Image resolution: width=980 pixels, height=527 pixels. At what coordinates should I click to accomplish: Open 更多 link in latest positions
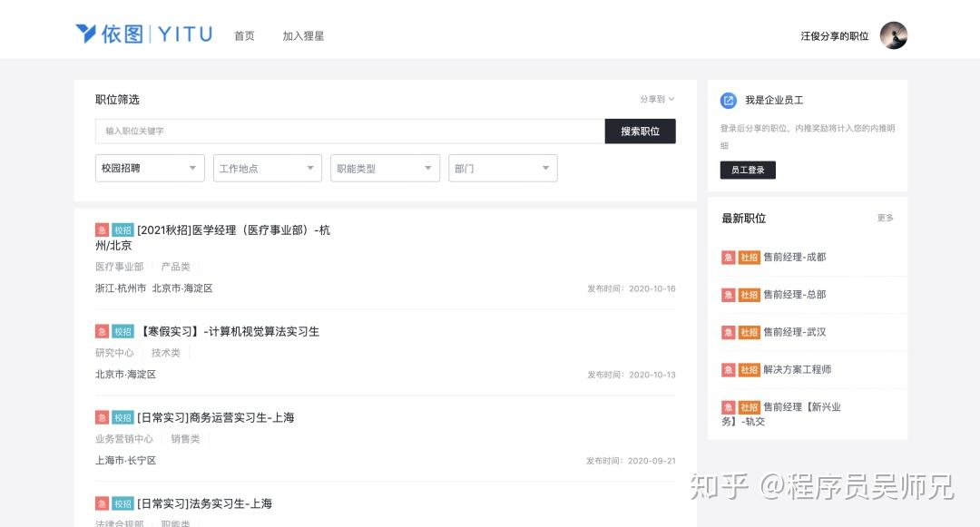click(885, 219)
